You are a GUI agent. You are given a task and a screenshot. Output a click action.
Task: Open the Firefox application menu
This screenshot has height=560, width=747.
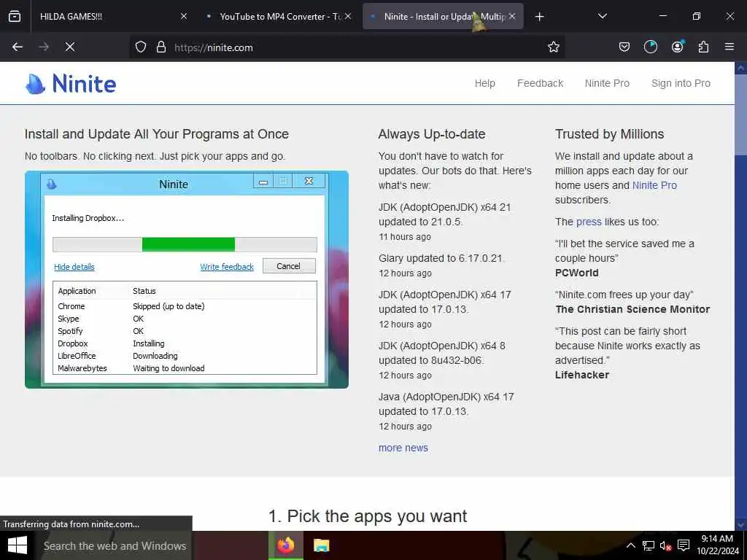[x=729, y=47]
